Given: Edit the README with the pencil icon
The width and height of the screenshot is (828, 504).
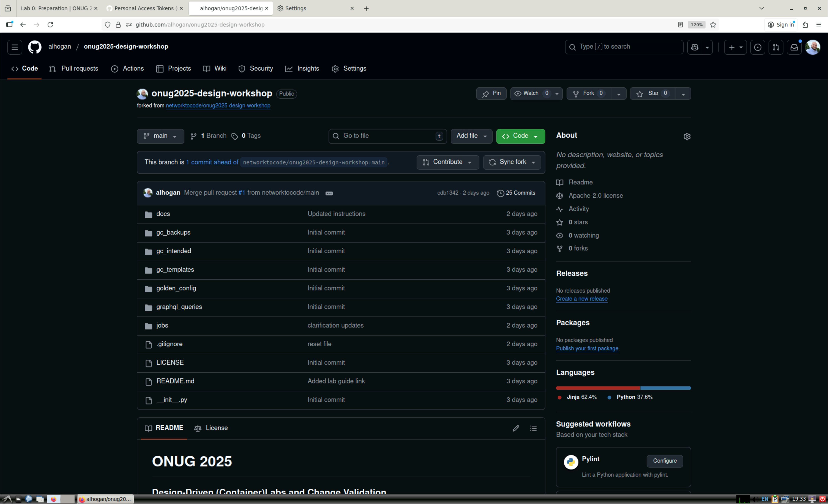Looking at the screenshot, I should (516, 428).
